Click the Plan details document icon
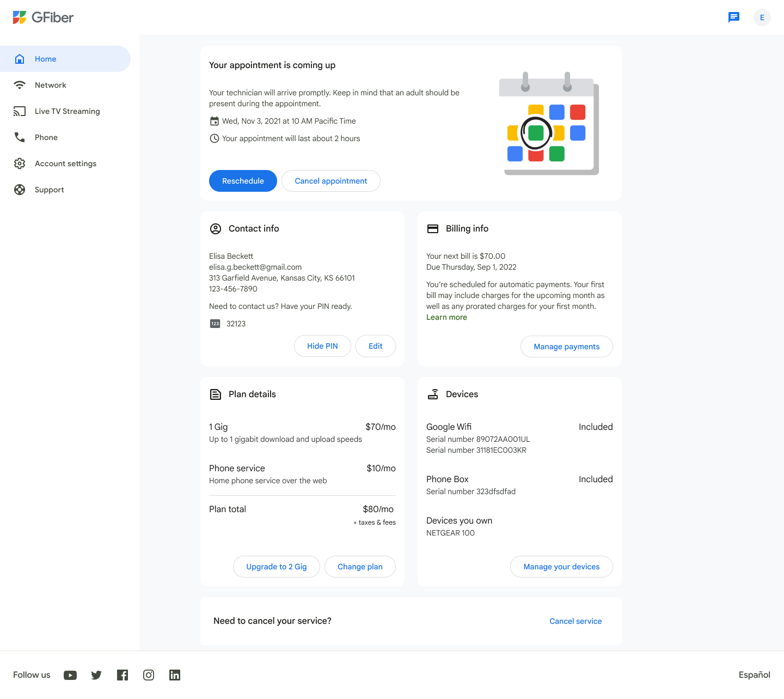The image size is (784, 699). 216,394
